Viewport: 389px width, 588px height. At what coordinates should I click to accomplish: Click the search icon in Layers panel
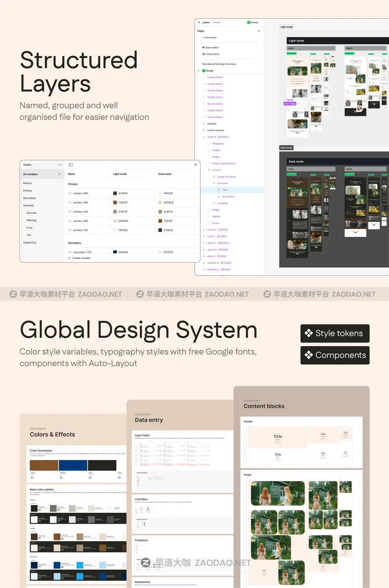199,22
